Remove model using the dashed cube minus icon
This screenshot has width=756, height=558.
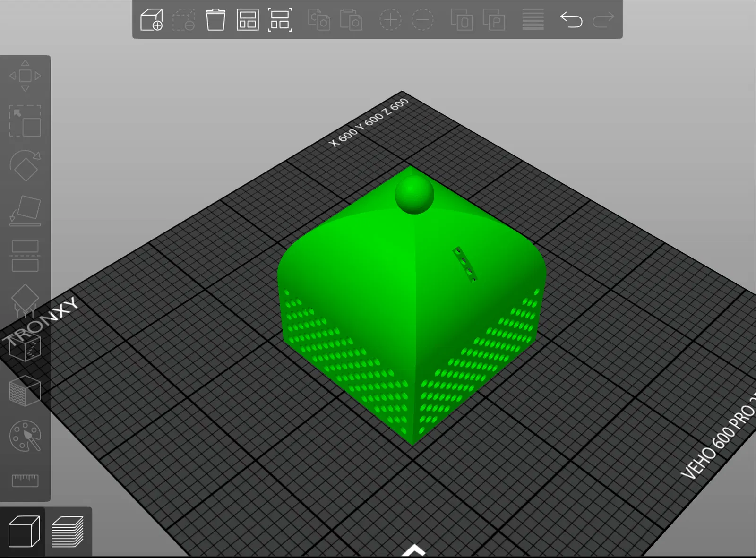(183, 20)
